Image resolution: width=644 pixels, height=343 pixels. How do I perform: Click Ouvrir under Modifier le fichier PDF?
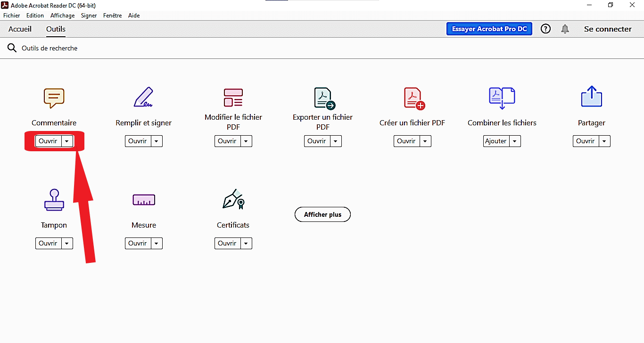click(227, 141)
